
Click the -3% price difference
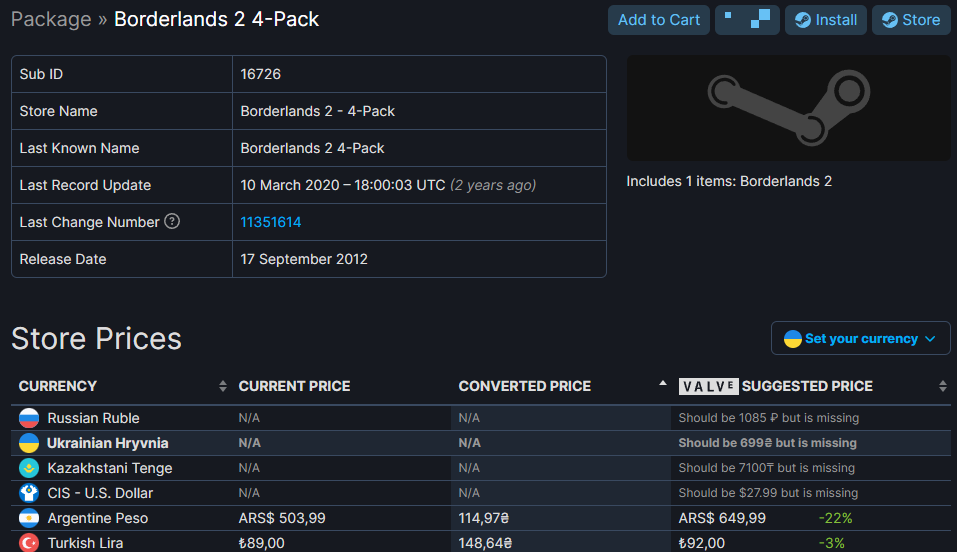[x=831, y=543]
